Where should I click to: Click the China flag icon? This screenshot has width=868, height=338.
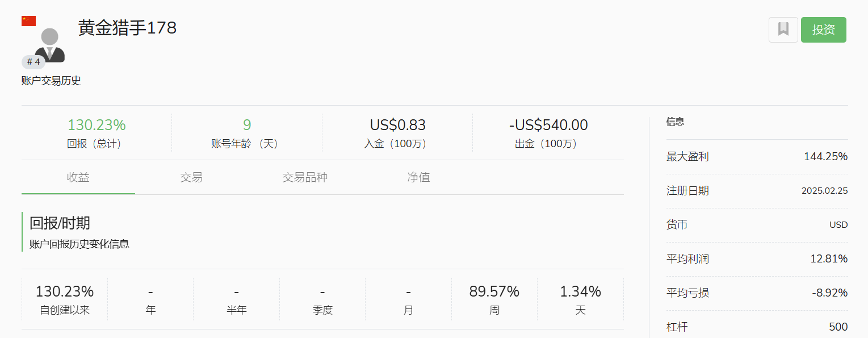[28, 21]
